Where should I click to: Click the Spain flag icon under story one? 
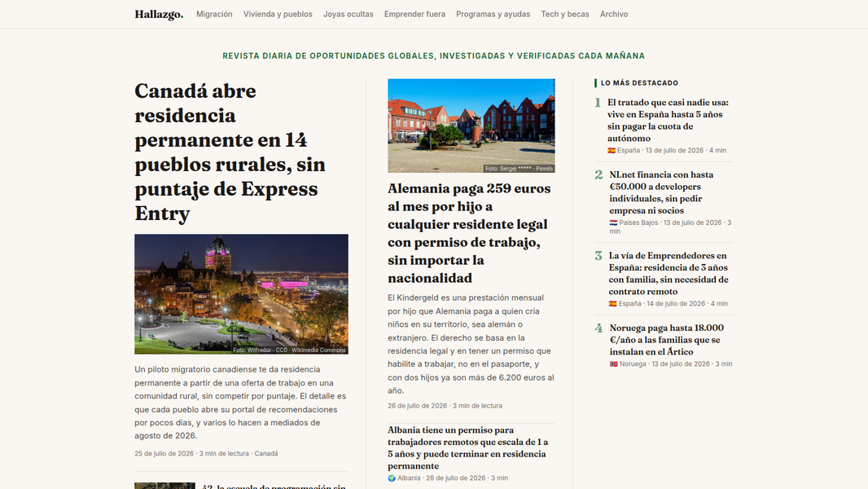[612, 151]
